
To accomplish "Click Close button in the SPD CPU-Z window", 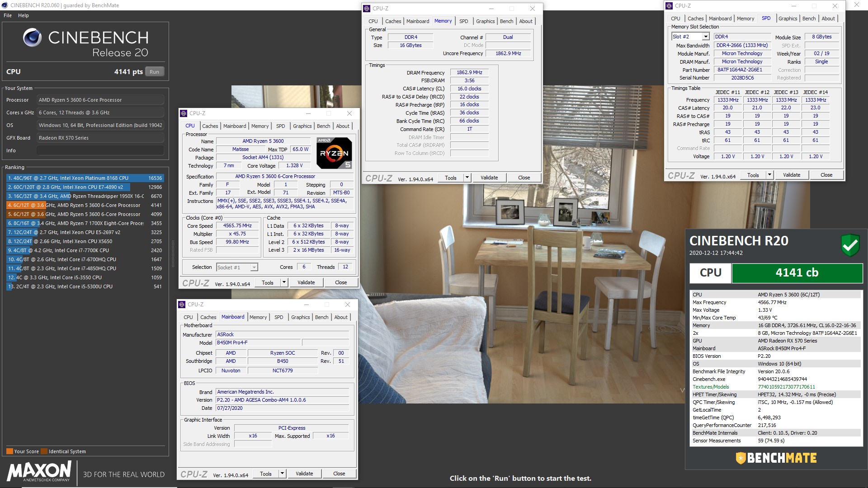I will coord(826,175).
